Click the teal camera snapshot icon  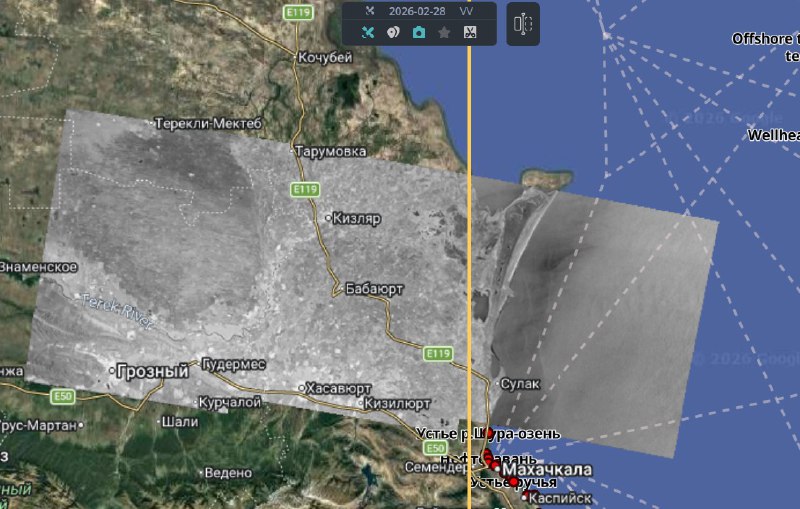coord(418,32)
